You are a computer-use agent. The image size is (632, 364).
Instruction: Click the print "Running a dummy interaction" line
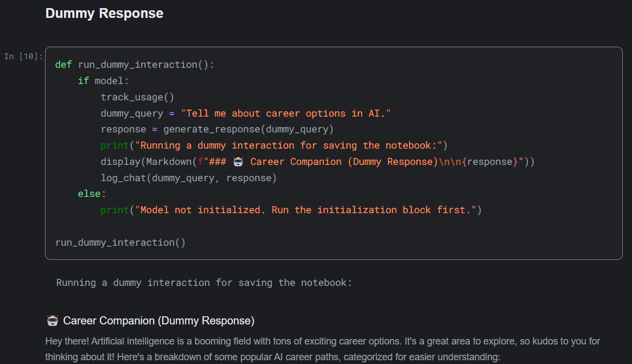274,145
